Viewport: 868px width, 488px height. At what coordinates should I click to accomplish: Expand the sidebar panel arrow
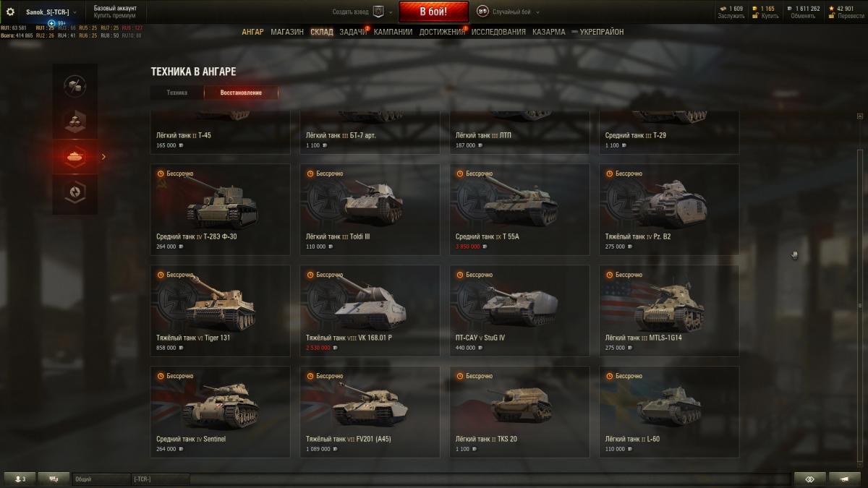tap(103, 157)
